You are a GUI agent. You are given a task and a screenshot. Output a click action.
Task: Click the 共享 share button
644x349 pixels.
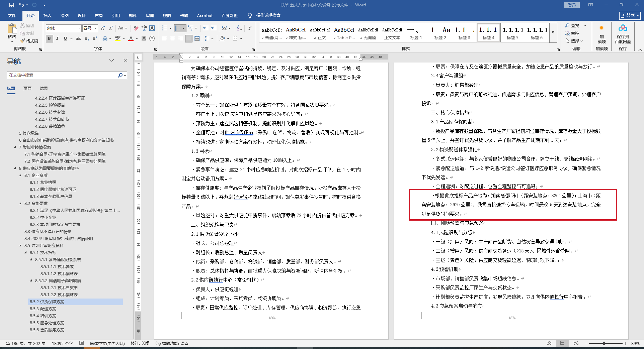coord(630,15)
